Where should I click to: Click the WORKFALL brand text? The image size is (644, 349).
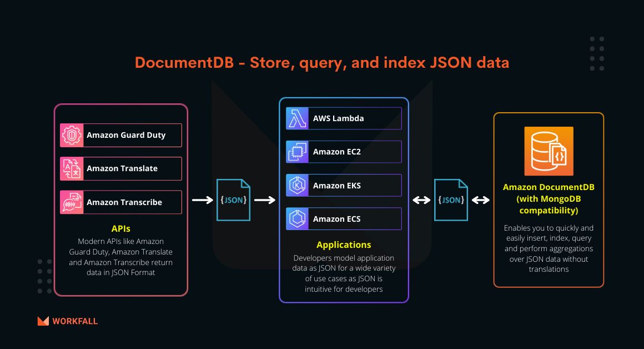point(75,321)
